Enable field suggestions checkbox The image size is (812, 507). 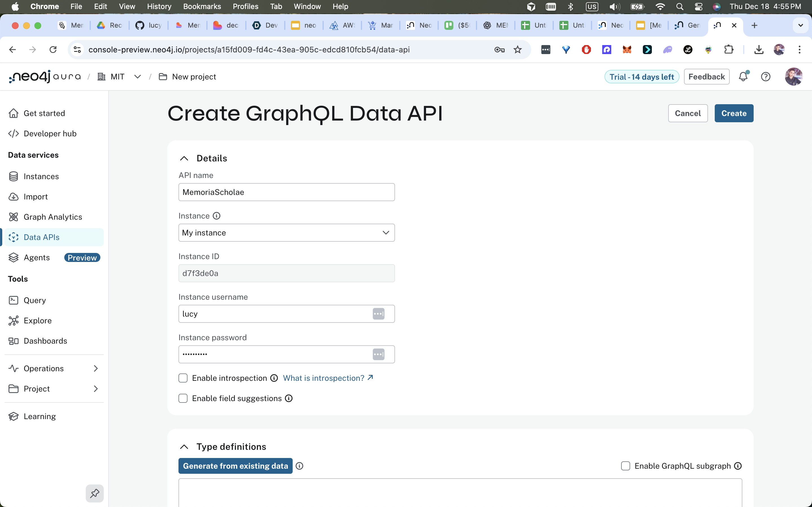(x=183, y=398)
